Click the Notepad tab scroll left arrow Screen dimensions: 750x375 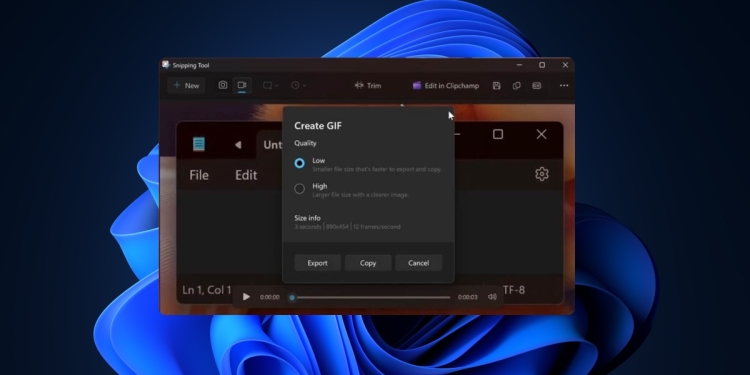pyautogui.click(x=238, y=144)
